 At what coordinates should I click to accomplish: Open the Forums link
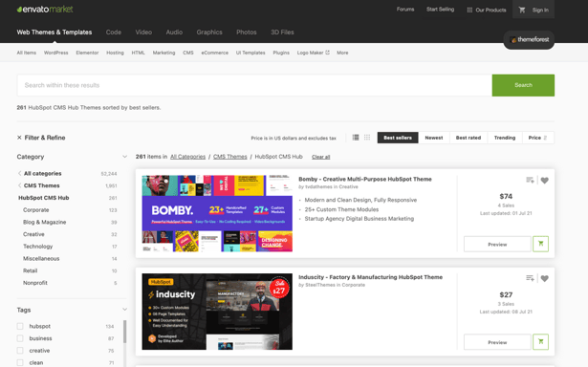(405, 10)
